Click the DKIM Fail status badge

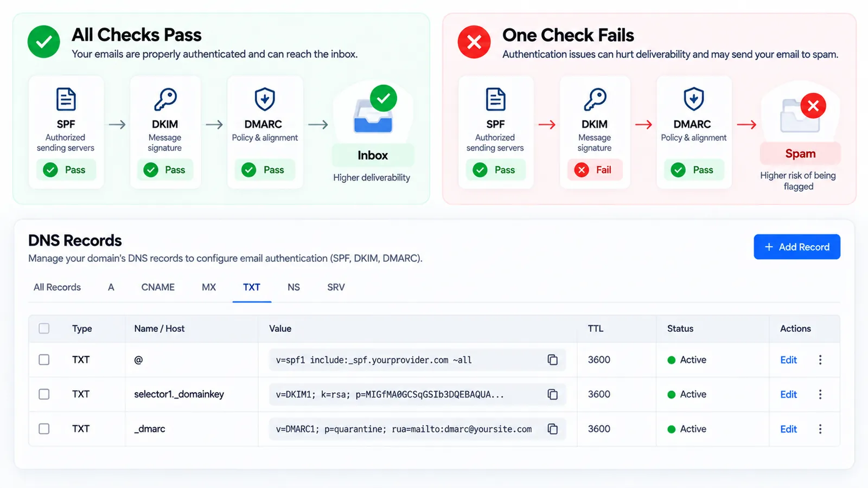[x=595, y=170]
